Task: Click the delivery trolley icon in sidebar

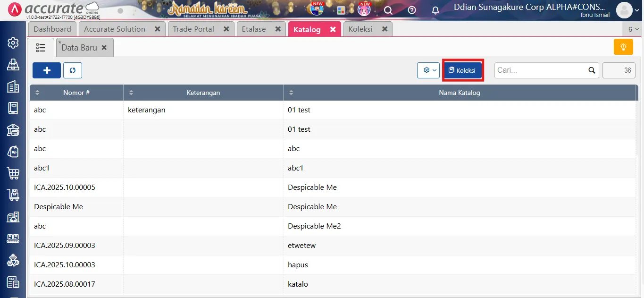Action: [x=13, y=195]
